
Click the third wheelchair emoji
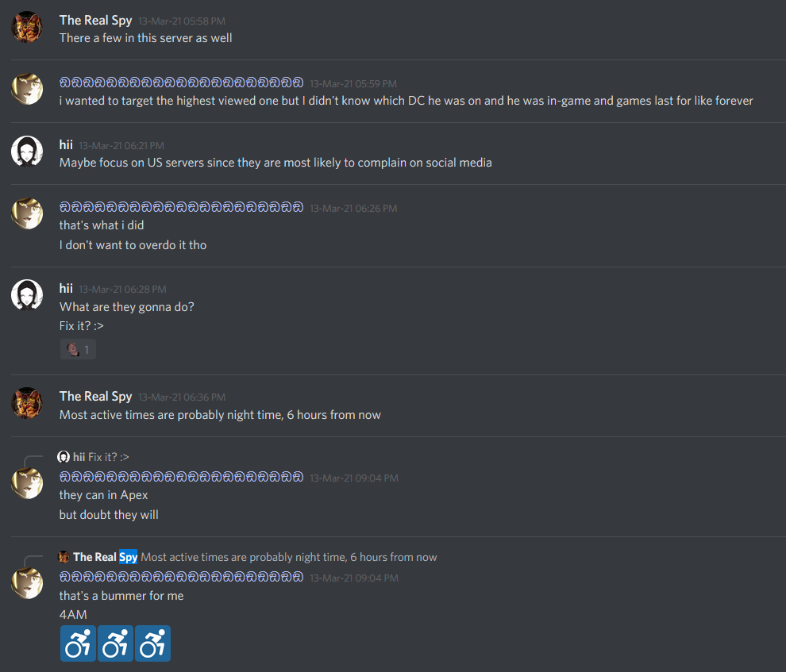pyautogui.click(x=152, y=643)
